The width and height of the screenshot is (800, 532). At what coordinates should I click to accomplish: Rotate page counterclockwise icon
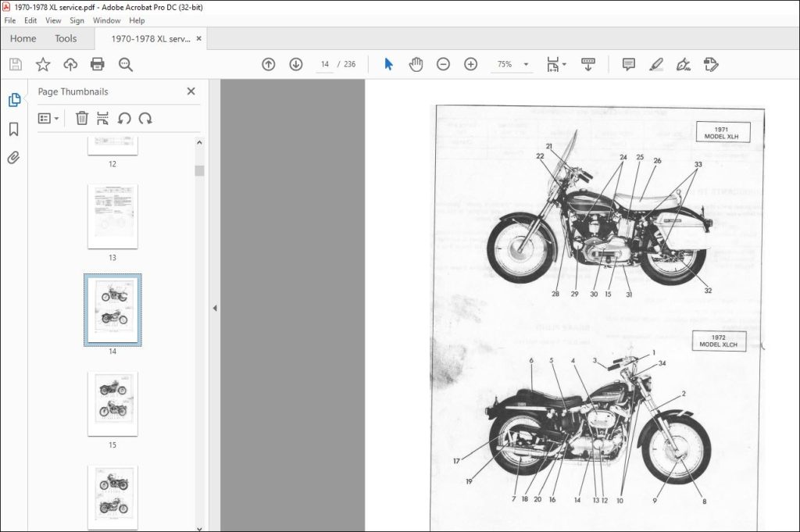pos(124,118)
